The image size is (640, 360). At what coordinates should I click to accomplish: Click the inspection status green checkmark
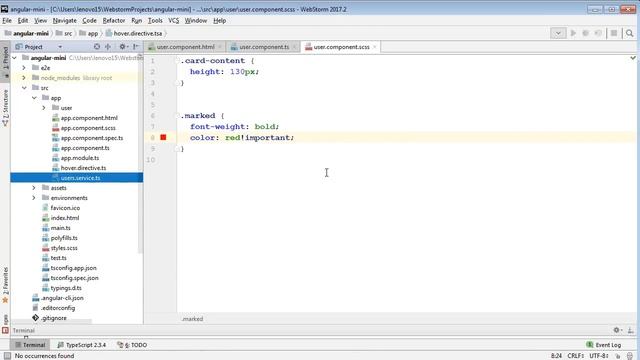[633, 58]
